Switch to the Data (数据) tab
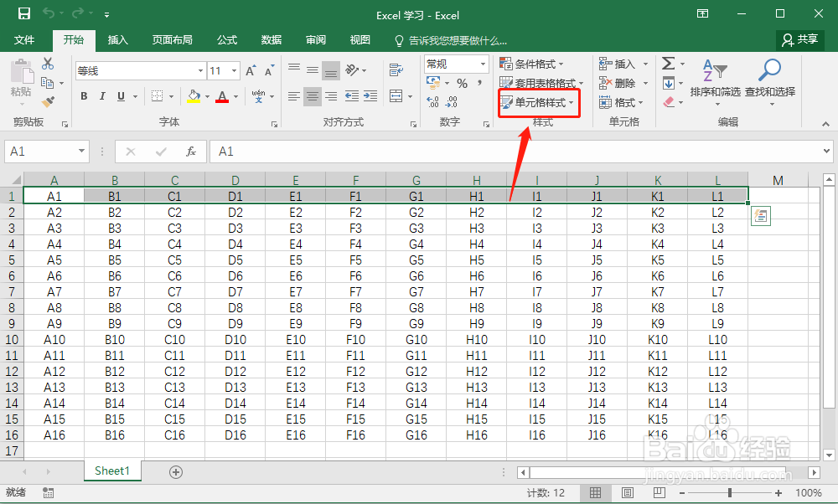This screenshot has width=838, height=504. click(x=271, y=40)
